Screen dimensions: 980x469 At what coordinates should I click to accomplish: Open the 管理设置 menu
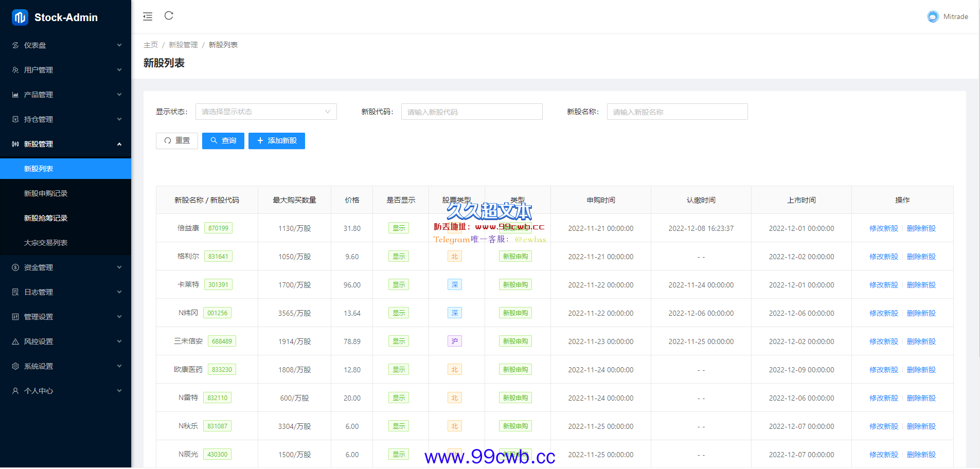click(x=65, y=317)
